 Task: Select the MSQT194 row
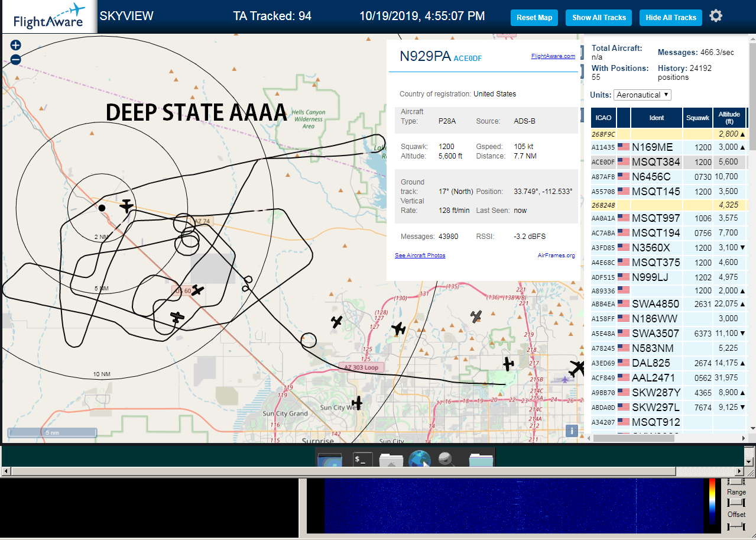click(669, 232)
